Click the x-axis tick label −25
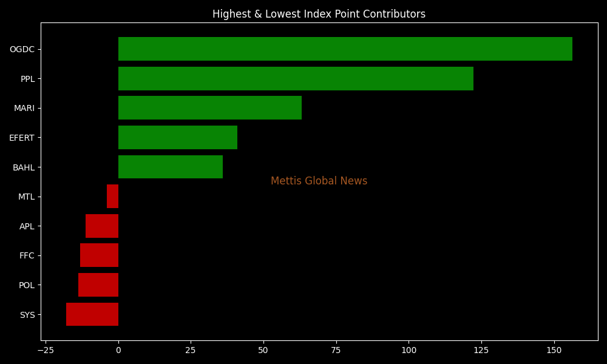The image size is (607, 364). click(x=46, y=350)
